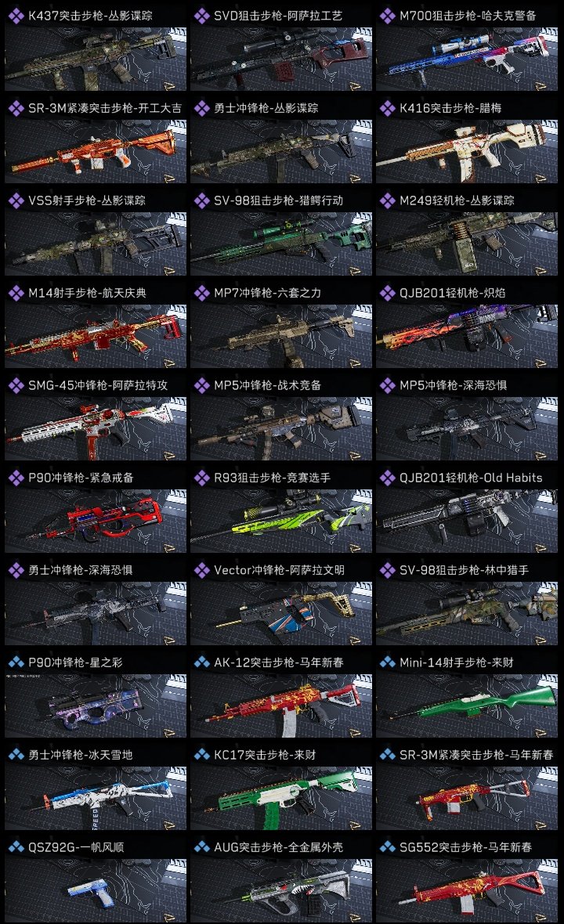
Task: Click the blue rarity icon beside P90冲锋枪-星之彩
Action: coord(16,662)
